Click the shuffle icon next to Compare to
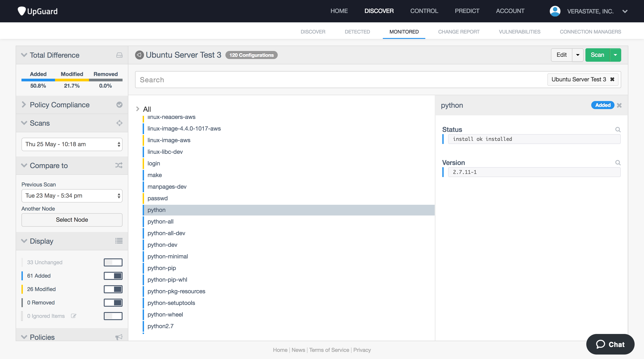Screen dimensions: 644x359 pos(119,165)
